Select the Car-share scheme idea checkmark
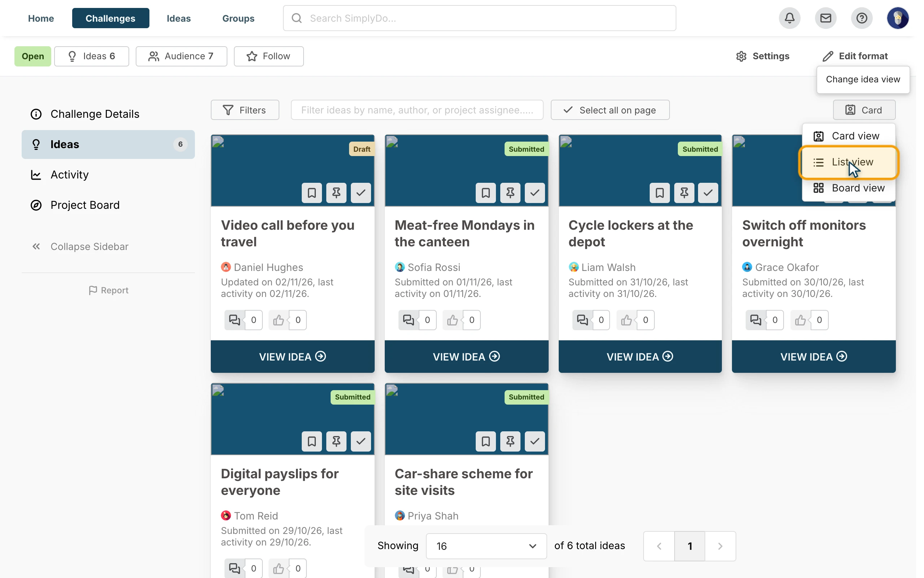This screenshot has height=578, width=924. (534, 441)
